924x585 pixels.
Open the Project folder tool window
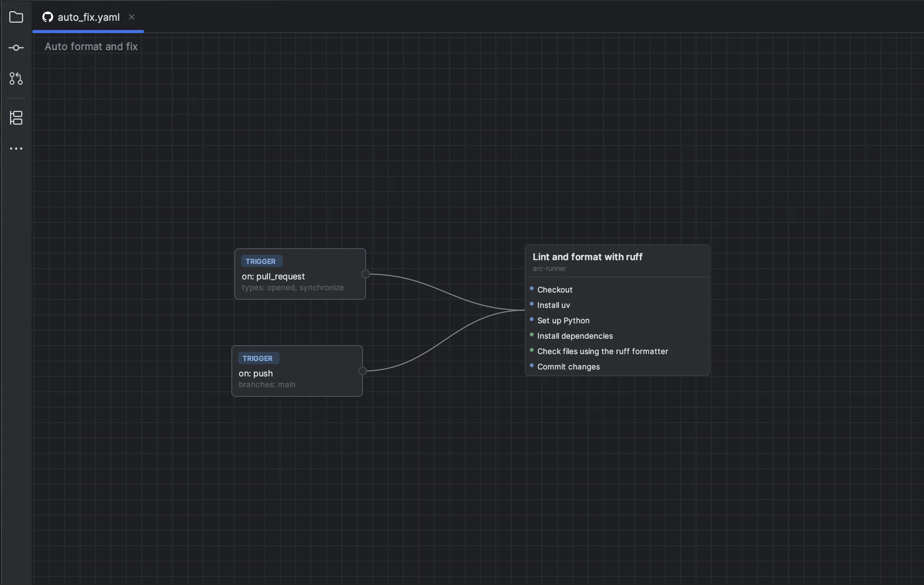(x=16, y=17)
